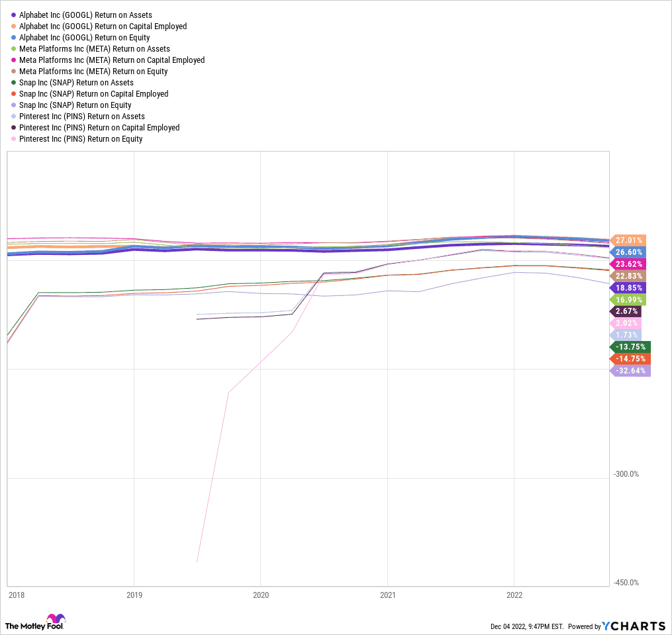Click the 23.62% magenta value tag
Viewport: 672px width, 635px height.
coord(629,264)
